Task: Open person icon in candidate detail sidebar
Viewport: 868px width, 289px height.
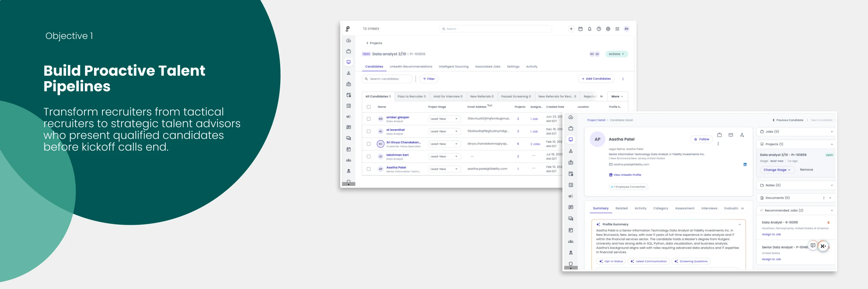Action: [x=571, y=151]
